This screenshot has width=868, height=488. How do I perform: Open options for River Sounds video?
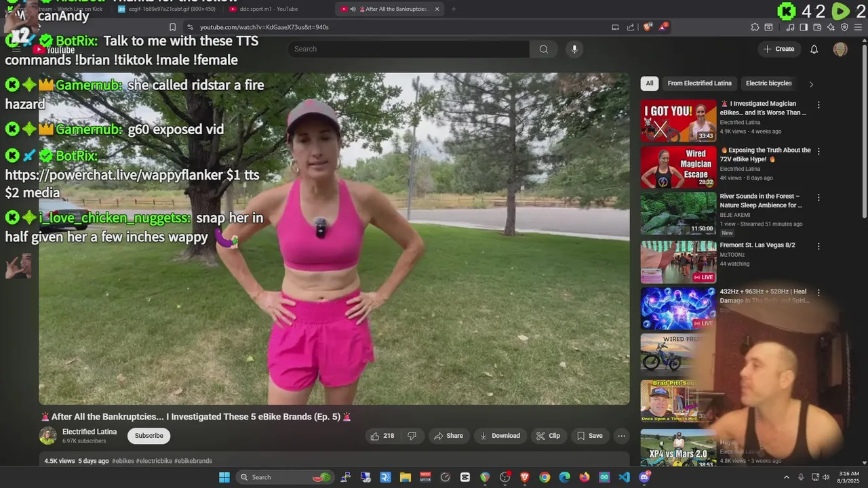pyautogui.click(x=818, y=197)
